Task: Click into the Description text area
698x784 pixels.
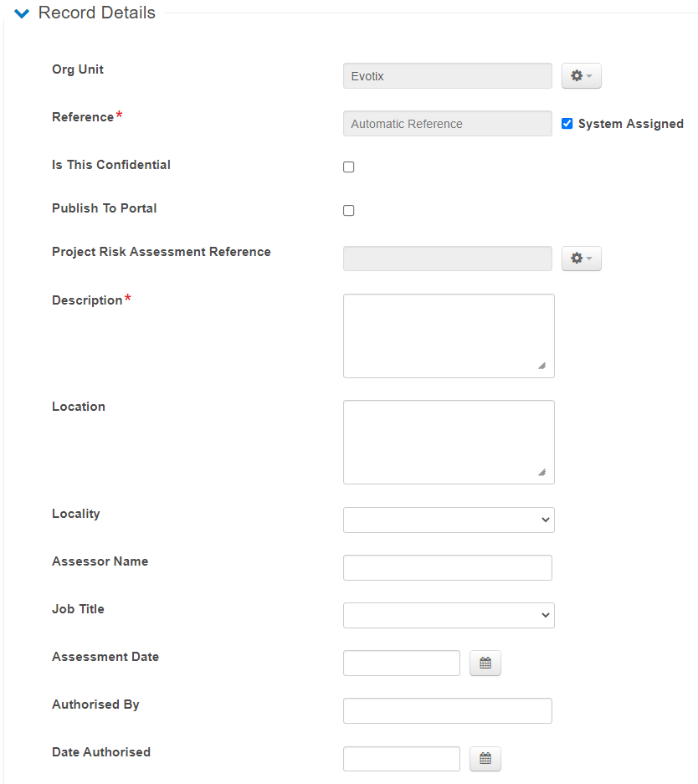Action: [x=449, y=336]
